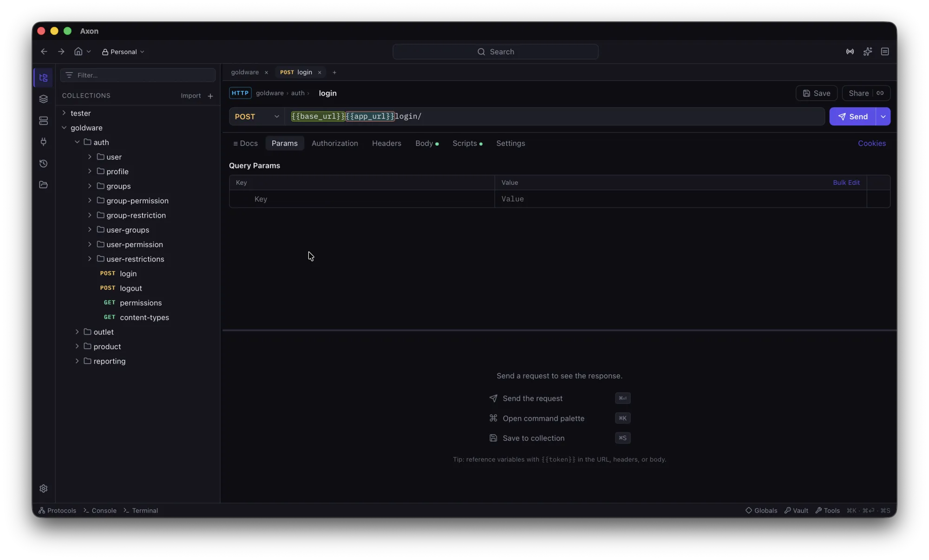Click the home icon
This screenshot has height=560, width=929.
click(79, 52)
